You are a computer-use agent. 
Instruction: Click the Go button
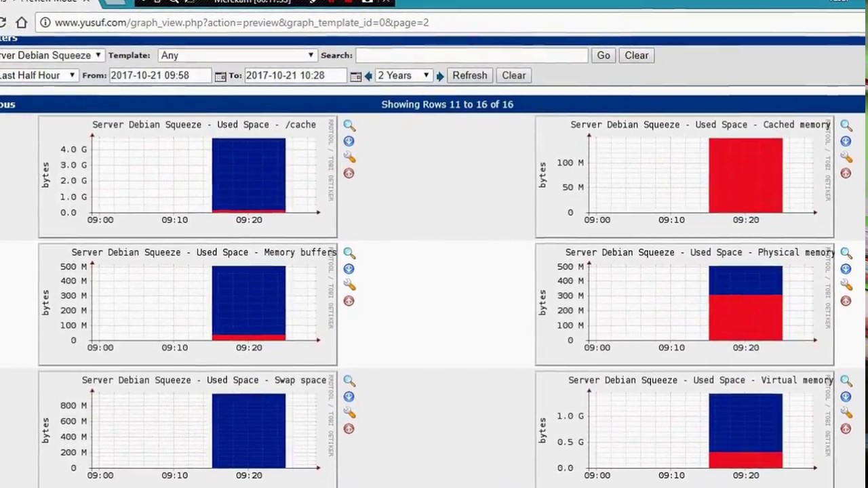point(604,56)
